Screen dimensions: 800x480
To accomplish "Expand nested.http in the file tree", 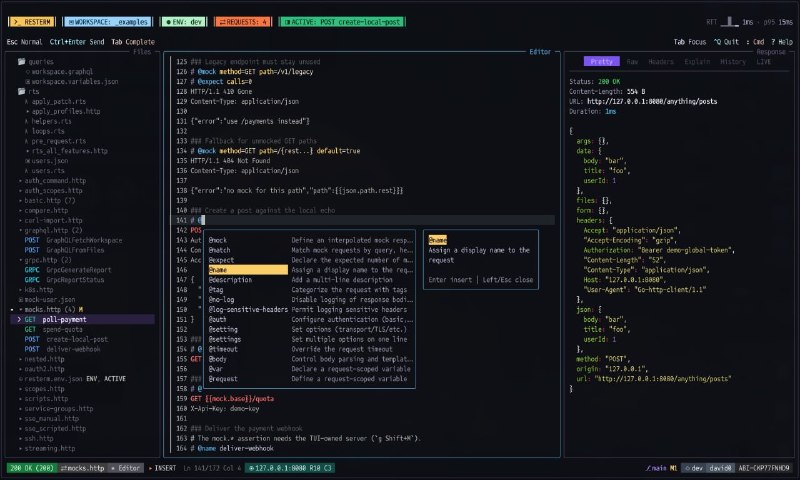I will click(20, 359).
